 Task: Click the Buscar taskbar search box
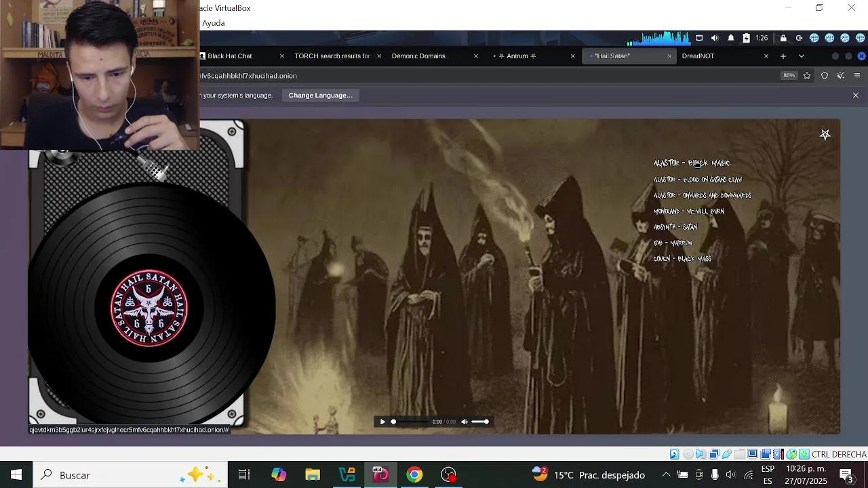click(130, 475)
